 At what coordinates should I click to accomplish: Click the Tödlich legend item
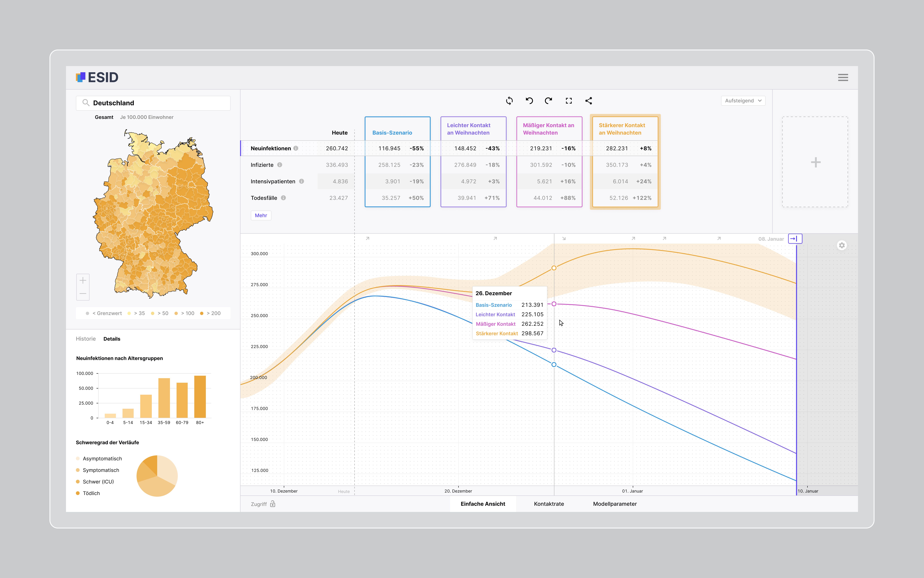pos(88,493)
